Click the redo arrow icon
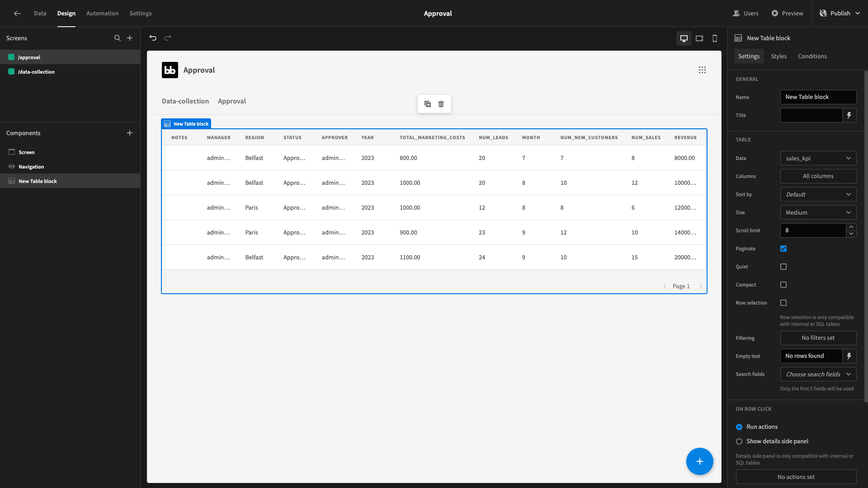Viewport: 868px width, 488px height. tap(168, 38)
